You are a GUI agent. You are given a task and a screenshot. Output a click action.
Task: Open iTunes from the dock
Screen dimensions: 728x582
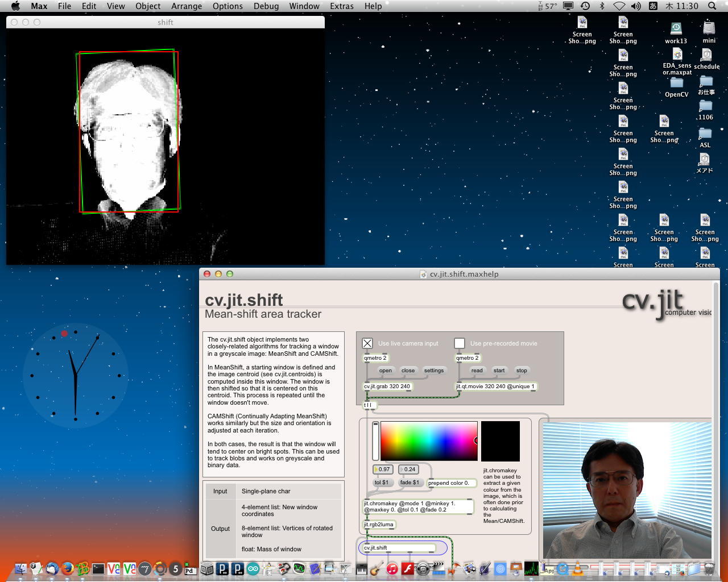click(392, 568)
